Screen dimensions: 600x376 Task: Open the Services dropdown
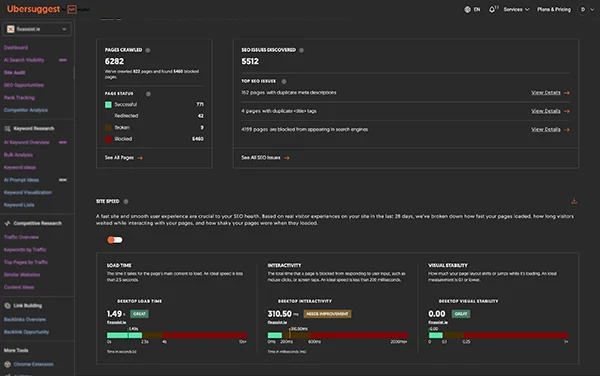[516, 9]
